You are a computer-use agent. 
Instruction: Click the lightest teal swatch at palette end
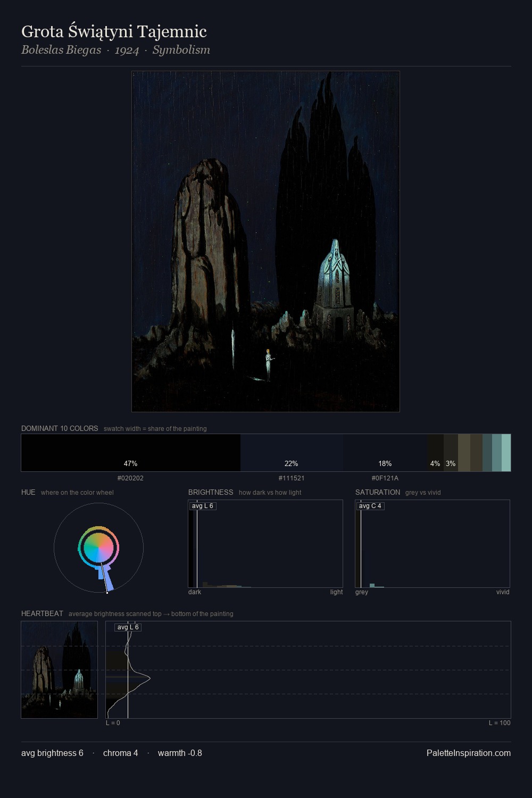[506, 453]
